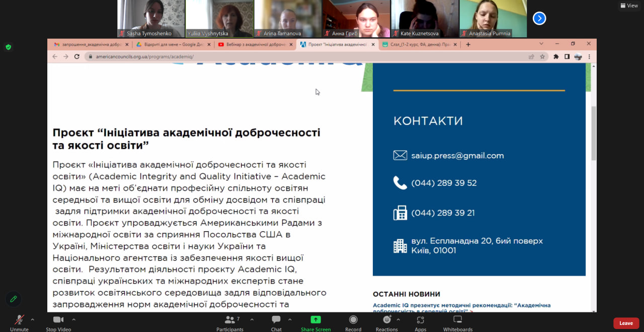Click the green annotation pencil icon
Screen dimensions: 644x332
[x=14, y=299]
